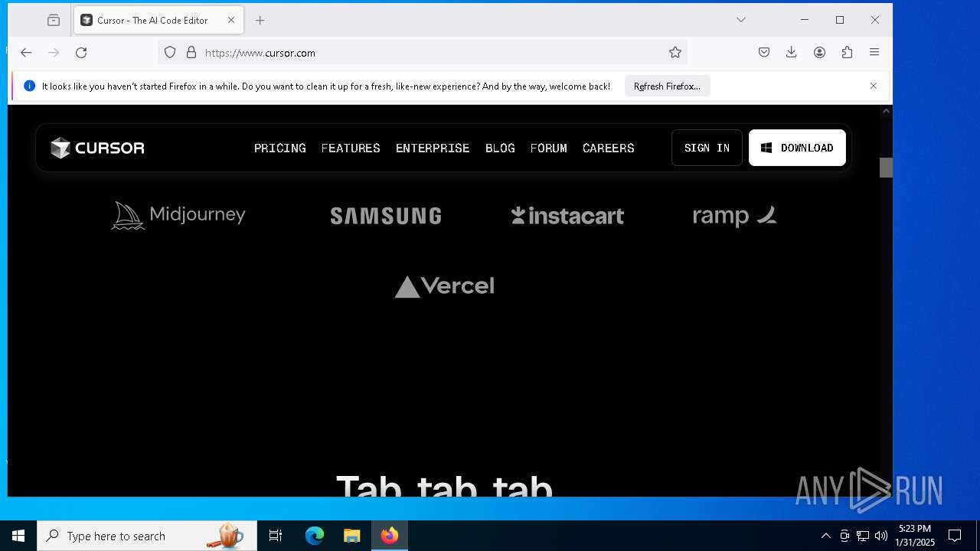Viewport: 980px width, 551px height.
Task: Open the Firefox application menu
Action: pyautogui.click(x=874, y=52)
